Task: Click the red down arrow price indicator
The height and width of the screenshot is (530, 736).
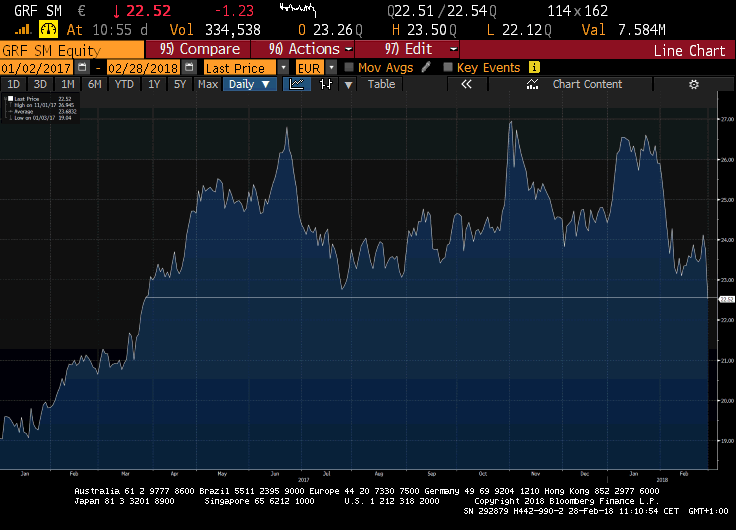Action: click(116, 11)
